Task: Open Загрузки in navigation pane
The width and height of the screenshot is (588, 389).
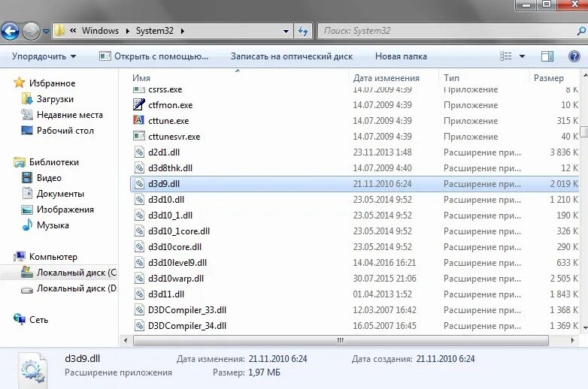Action: pyautogui.click(x=55, y=99)
